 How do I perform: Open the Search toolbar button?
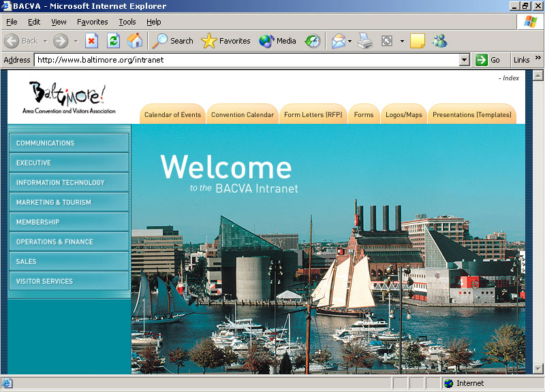click(x=173, y=41)
